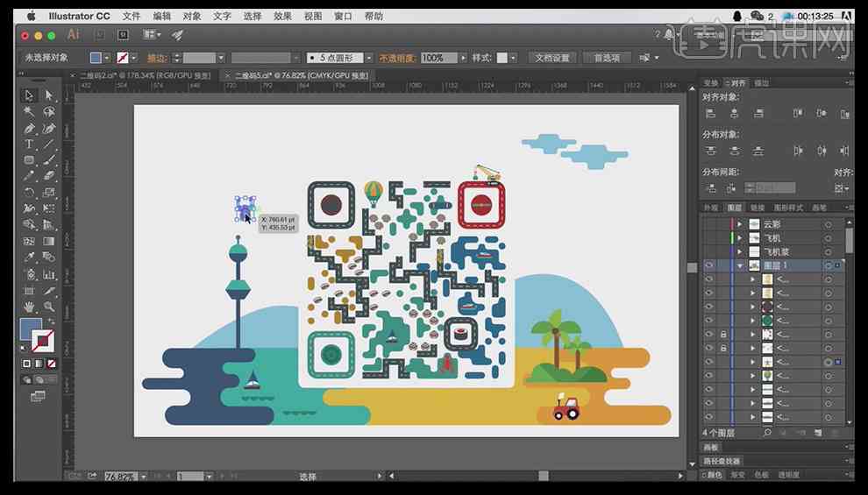Open the 对象 menu
The width and height of the screenshot is (868, 495).
(x=192, y=16)
